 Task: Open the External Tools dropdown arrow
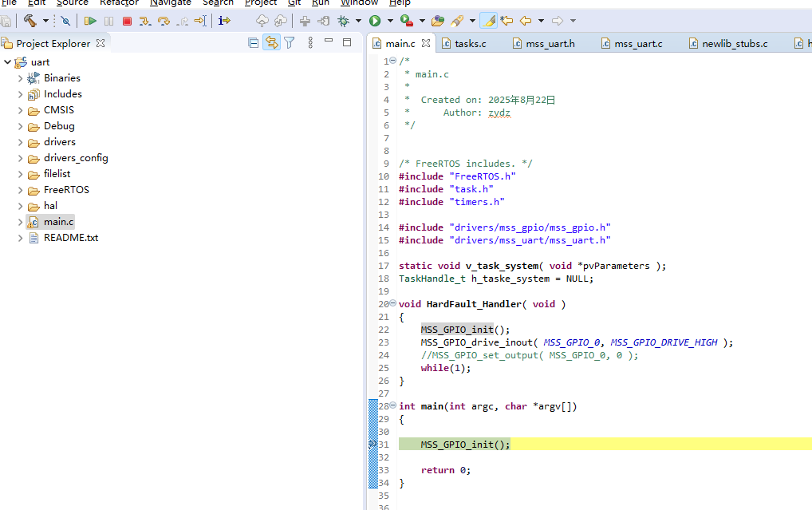pos(422,21)
